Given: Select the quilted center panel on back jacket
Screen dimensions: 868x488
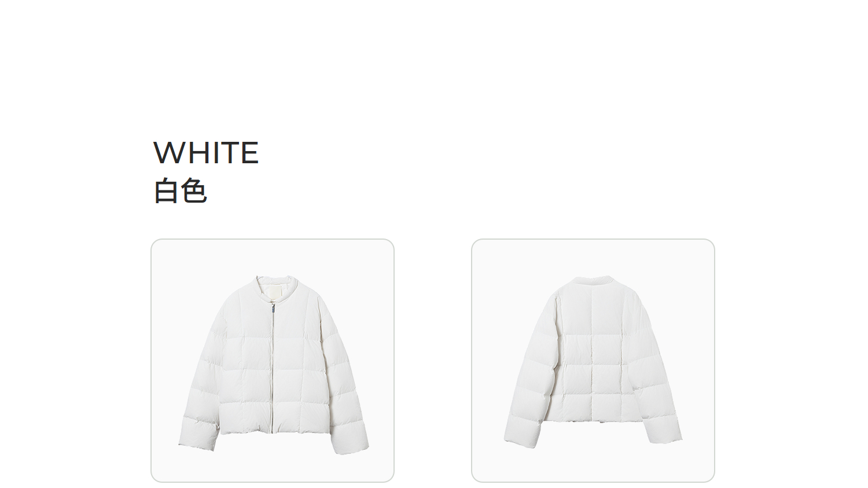Looking at the screenshot, I should (593, 370).
